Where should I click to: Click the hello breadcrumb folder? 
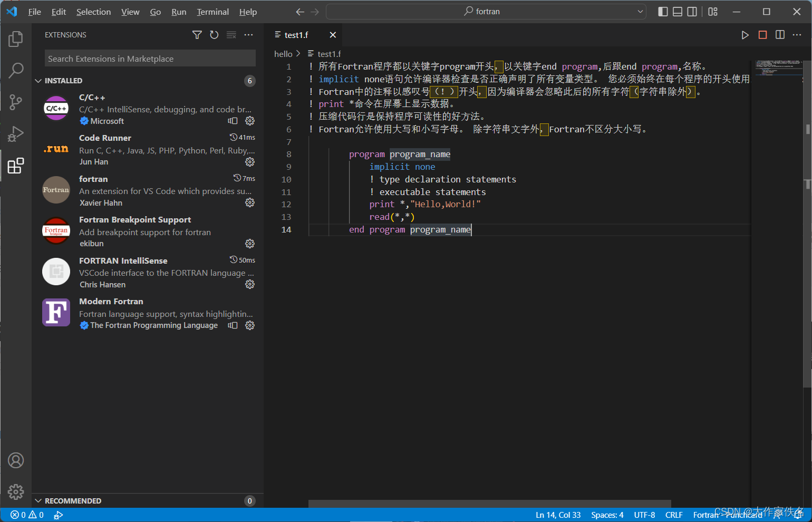pyautogui.click(x=283, y=54)
